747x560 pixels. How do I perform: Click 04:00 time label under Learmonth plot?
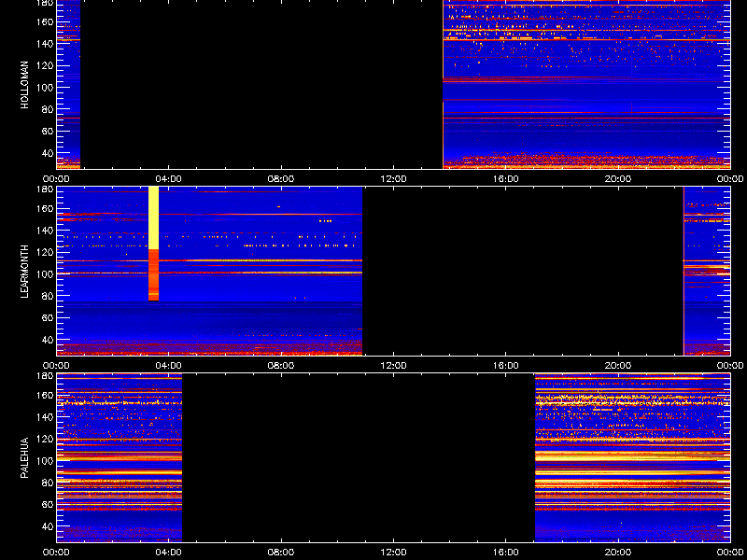[x=169, y=366]
